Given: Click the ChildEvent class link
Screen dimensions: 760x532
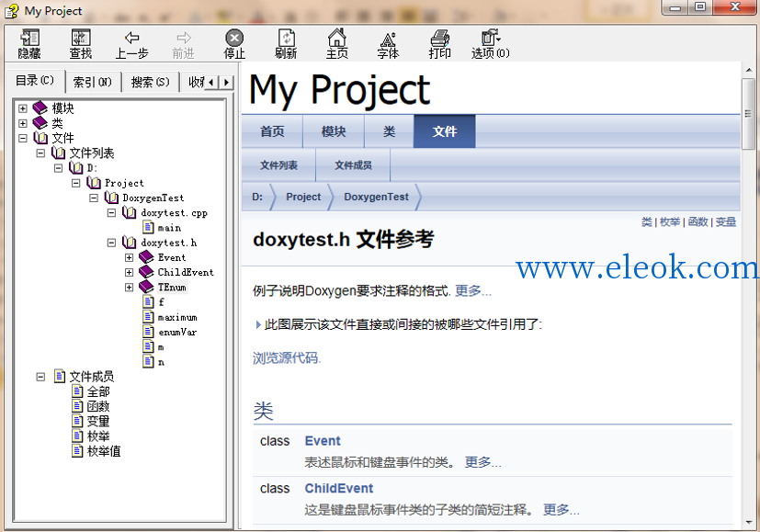Looking at the screenshot, I should click(339, 489).
